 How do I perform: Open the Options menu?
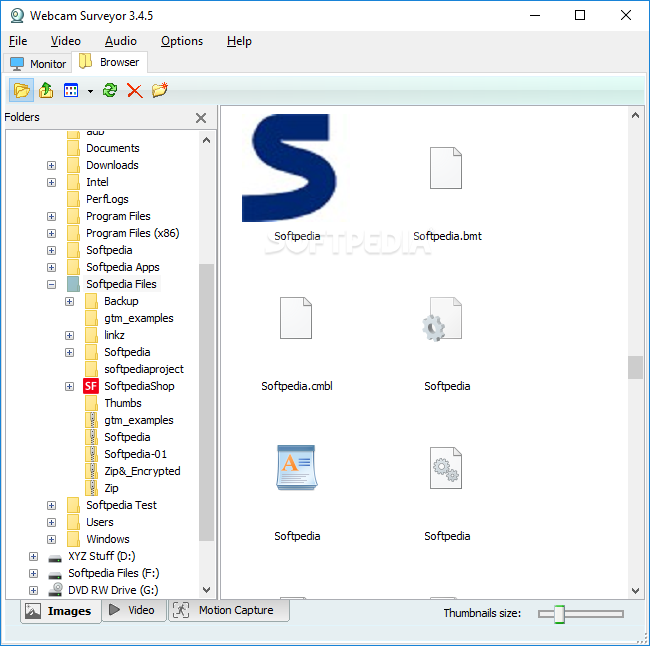pyautogui.click(x=182, y=41)
